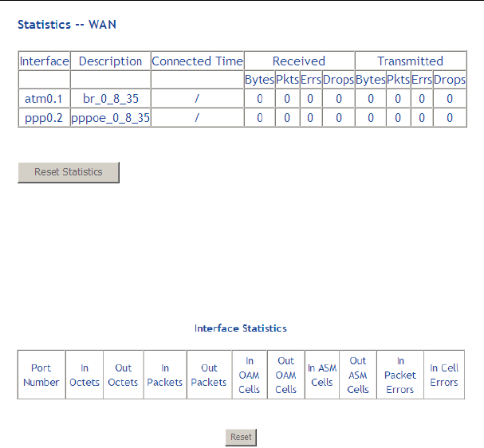The height and width of the screenshot is (448, 484).
Task: Click the Reset button under Interface Statistics
Action: pyautogui.click(x=241, y=437)
